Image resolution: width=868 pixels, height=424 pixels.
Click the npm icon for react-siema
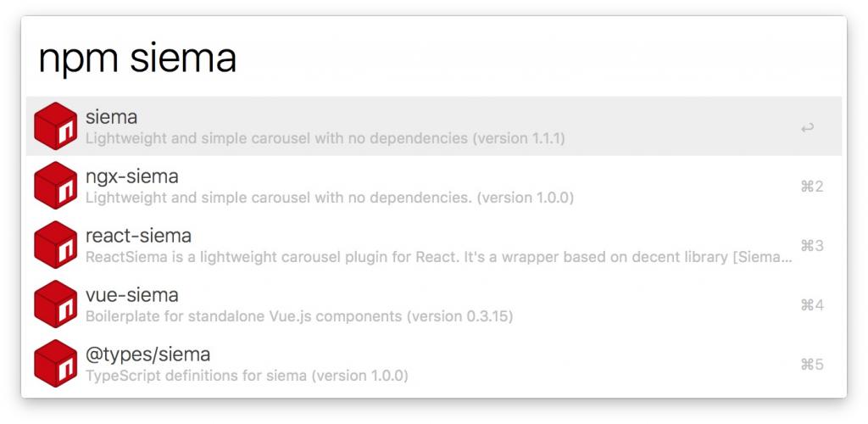(56, 244)
